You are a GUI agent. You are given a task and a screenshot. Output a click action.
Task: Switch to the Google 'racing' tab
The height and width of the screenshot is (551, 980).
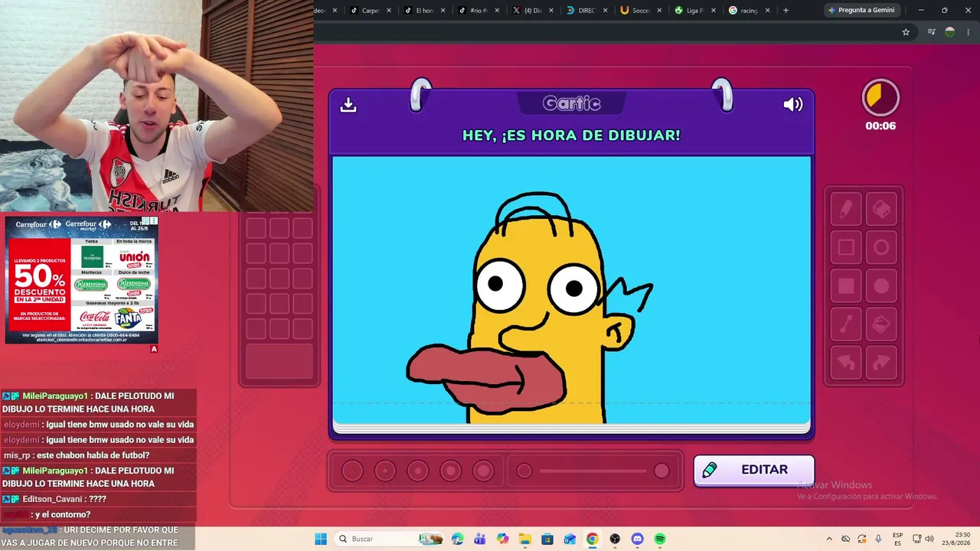pos(750,11)
